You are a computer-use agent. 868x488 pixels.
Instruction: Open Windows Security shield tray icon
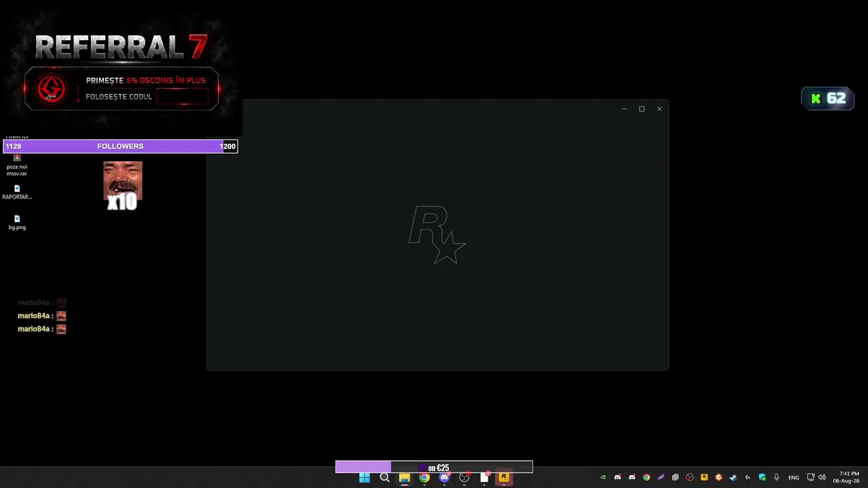click(x=762, y=477)
